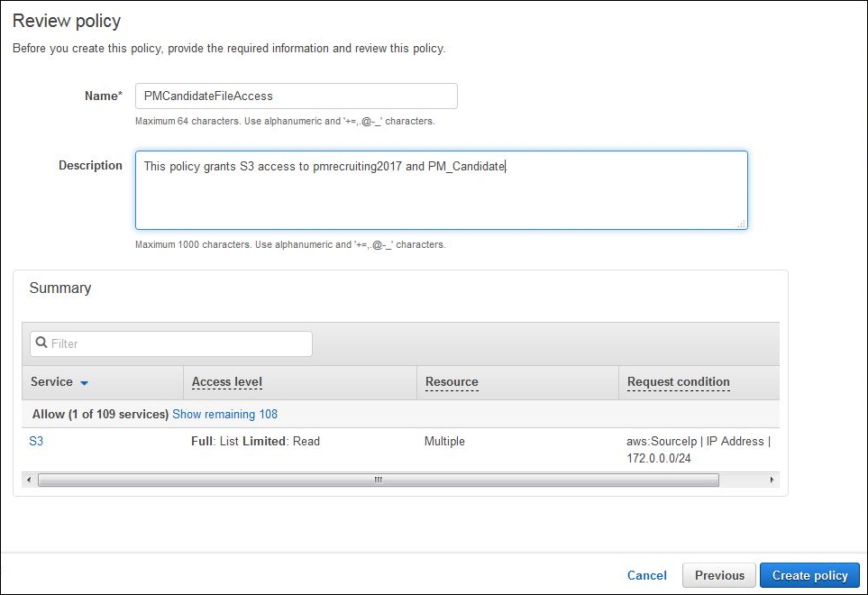The height and width of the screenshot is (595, 868).
Task: Sort the summary by Service column
Action: [51, 382]
